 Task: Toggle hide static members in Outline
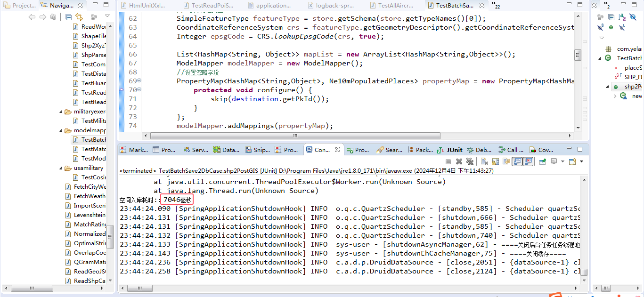pos(600,27)
